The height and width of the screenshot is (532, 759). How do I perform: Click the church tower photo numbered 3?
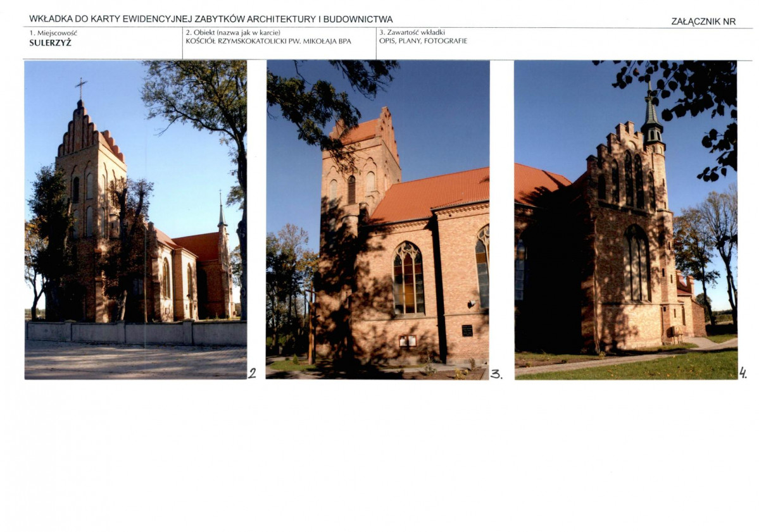(x=377, y=220)
